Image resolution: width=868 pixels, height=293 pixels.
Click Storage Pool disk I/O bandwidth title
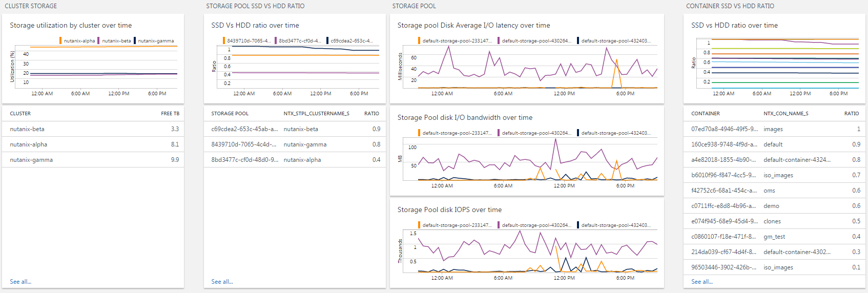coord(465,118)
